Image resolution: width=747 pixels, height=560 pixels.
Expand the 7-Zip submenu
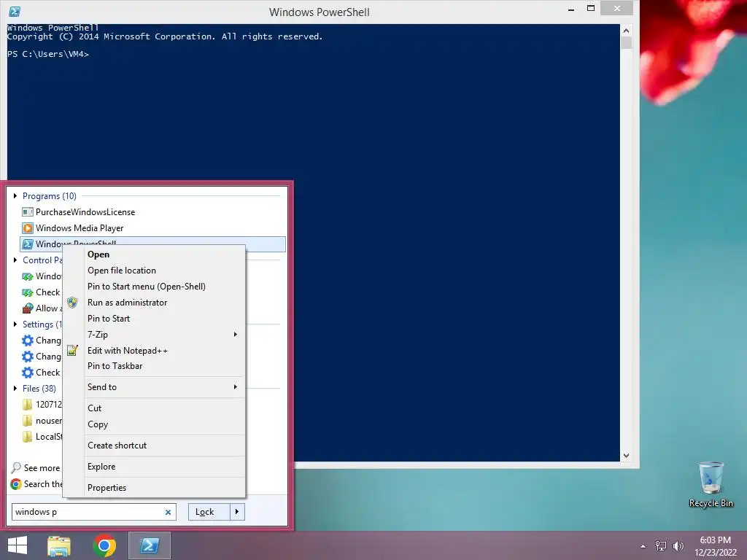click(236, 334)
